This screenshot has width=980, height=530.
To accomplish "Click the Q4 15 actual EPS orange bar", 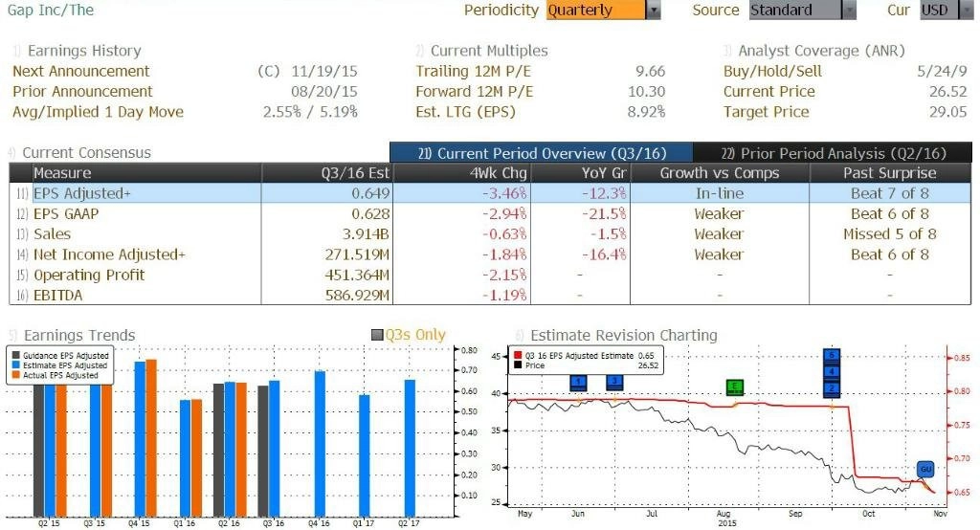I will (x=151, y=437).
